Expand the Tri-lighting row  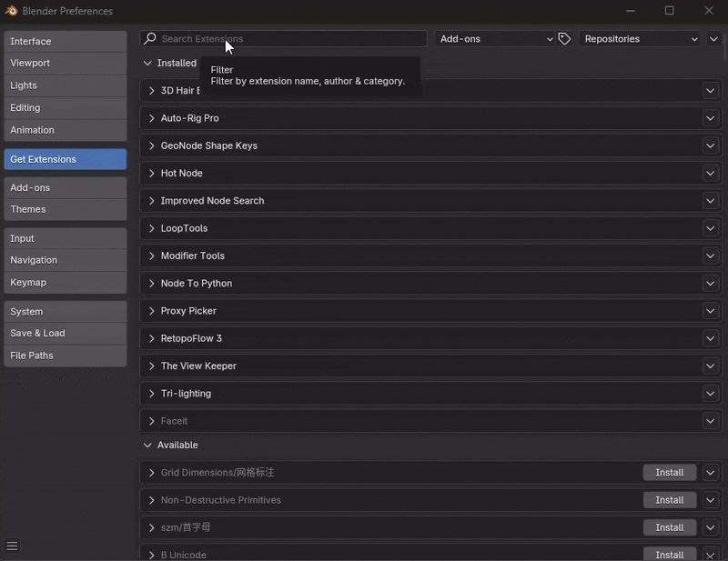tap(151, 393)
